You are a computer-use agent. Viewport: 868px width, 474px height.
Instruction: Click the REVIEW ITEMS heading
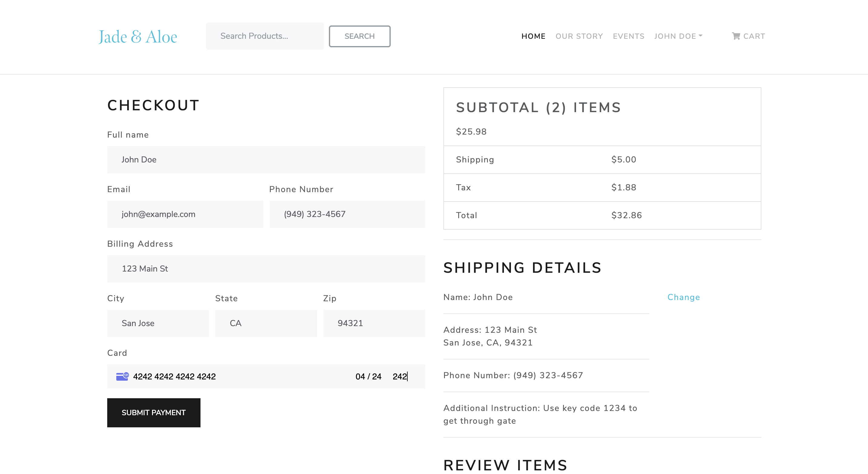505,465
